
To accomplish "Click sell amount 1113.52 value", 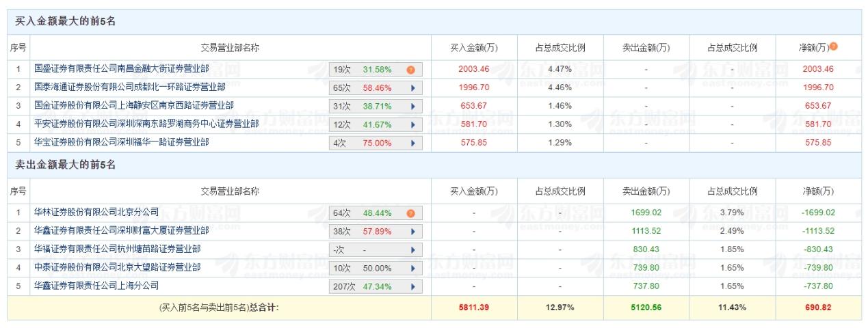I will coord(646,231).
